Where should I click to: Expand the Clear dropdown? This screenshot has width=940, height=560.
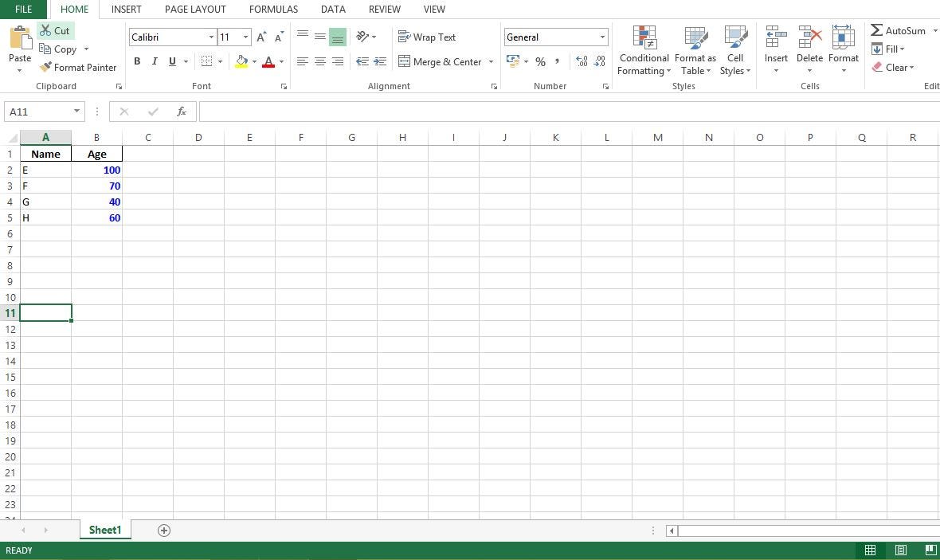pyautogui.click(x=912, y=67)
